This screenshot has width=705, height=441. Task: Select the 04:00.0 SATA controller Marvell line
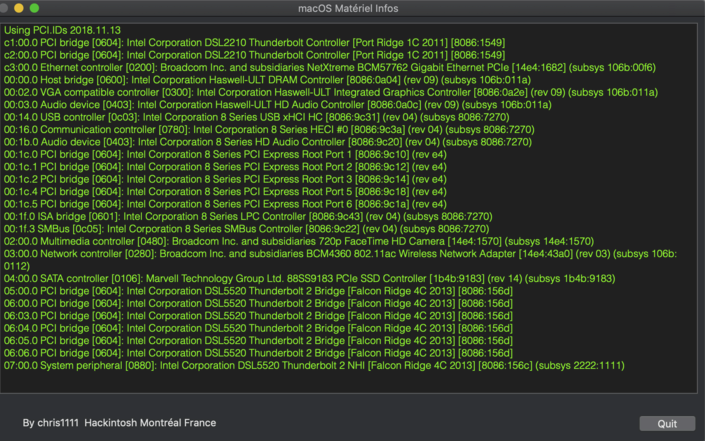click(x=310, y=279)
